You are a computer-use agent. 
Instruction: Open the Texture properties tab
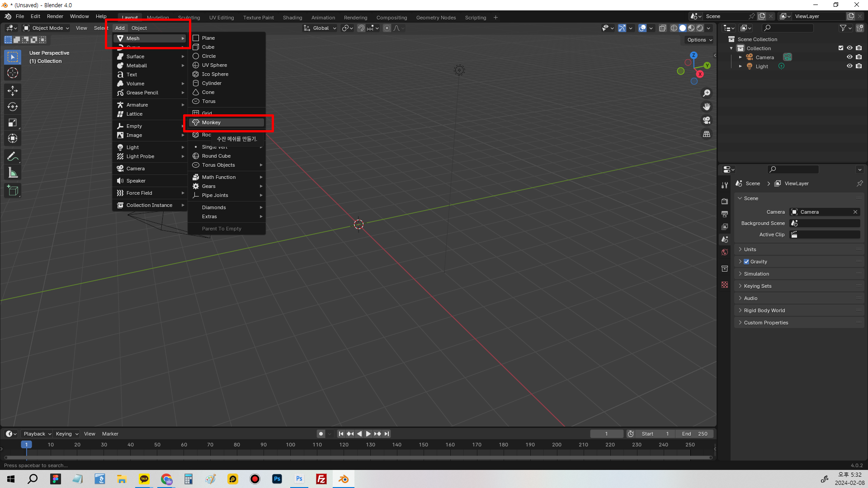click(725, 285)
